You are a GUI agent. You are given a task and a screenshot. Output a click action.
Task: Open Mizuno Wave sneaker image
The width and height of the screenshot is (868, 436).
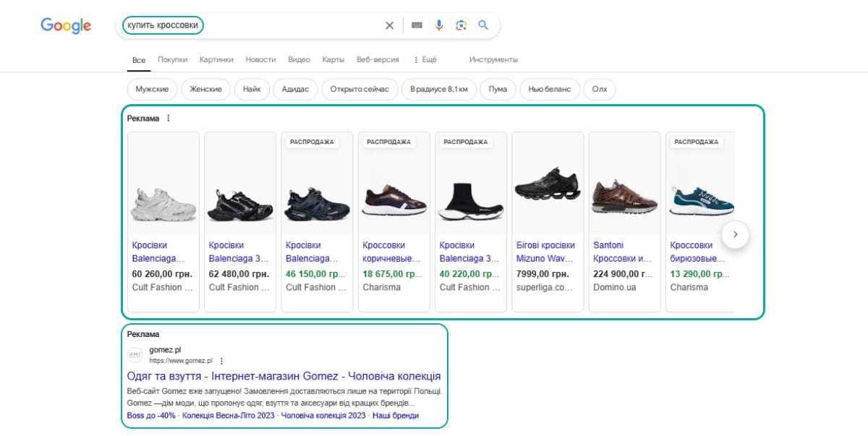pos(548,184)
